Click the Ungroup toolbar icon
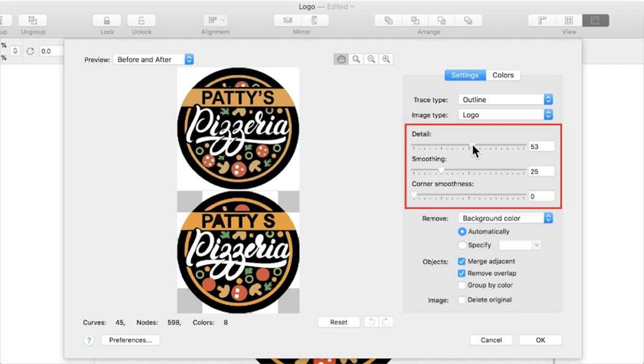This screenshot has width=644, height=364. [x=33, y=21]
